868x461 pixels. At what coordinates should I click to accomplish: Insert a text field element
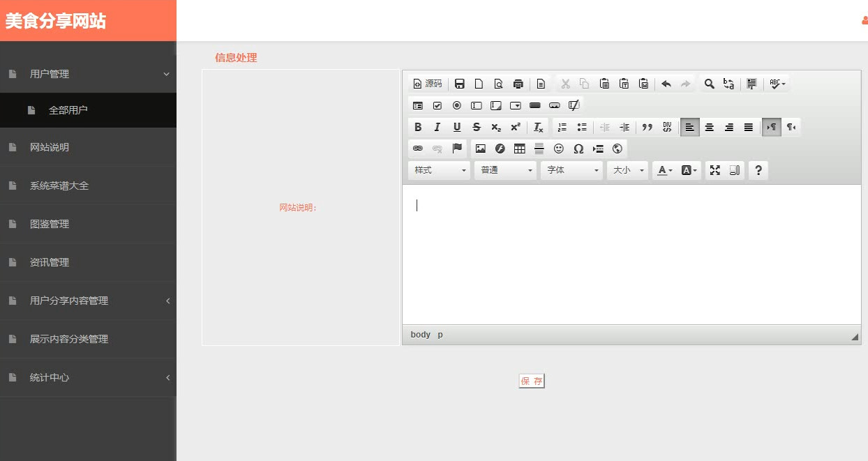coord(477,105)
